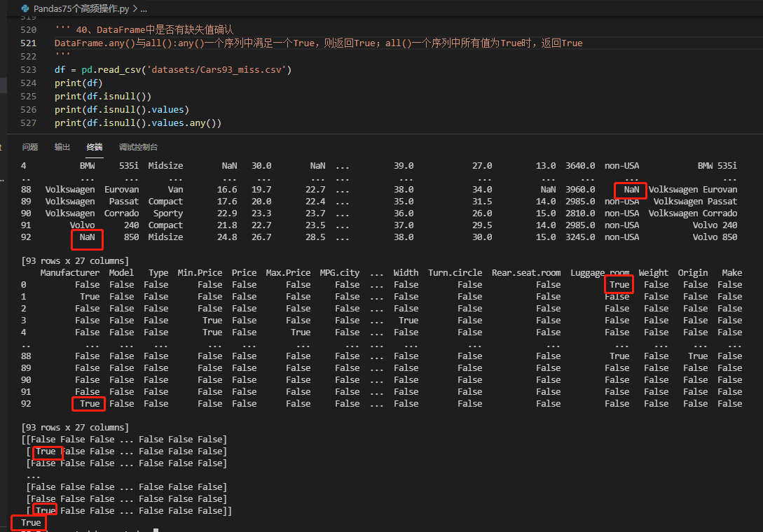Viewport: 763px width, 532px height.
Task: Click the NaN Manufacturer value in row 92
Action: point(87,237)
